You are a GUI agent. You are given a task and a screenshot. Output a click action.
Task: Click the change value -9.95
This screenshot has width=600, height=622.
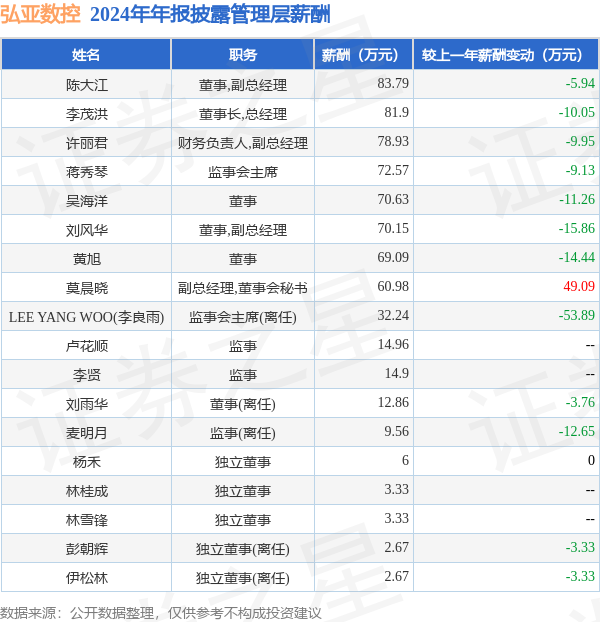pos(580,141)
